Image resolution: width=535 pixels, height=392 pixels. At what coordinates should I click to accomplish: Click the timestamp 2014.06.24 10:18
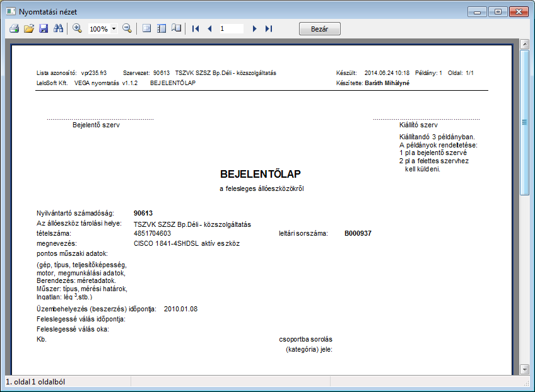coord(387,73)
